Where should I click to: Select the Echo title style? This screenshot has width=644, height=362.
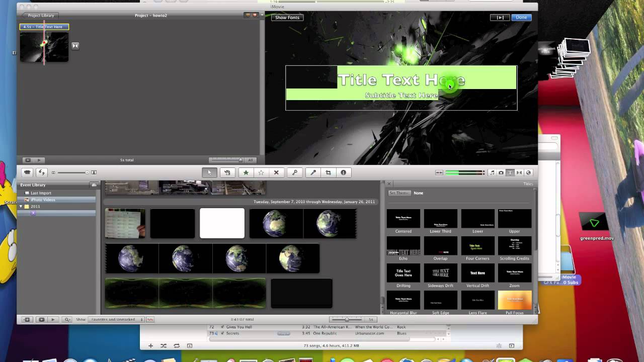pyautogui.click(x=403, y=248)
